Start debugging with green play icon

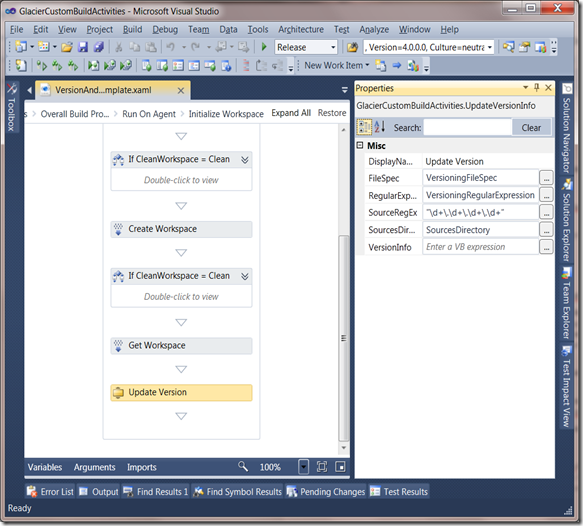pyautogui.click(x=264, y=47)
